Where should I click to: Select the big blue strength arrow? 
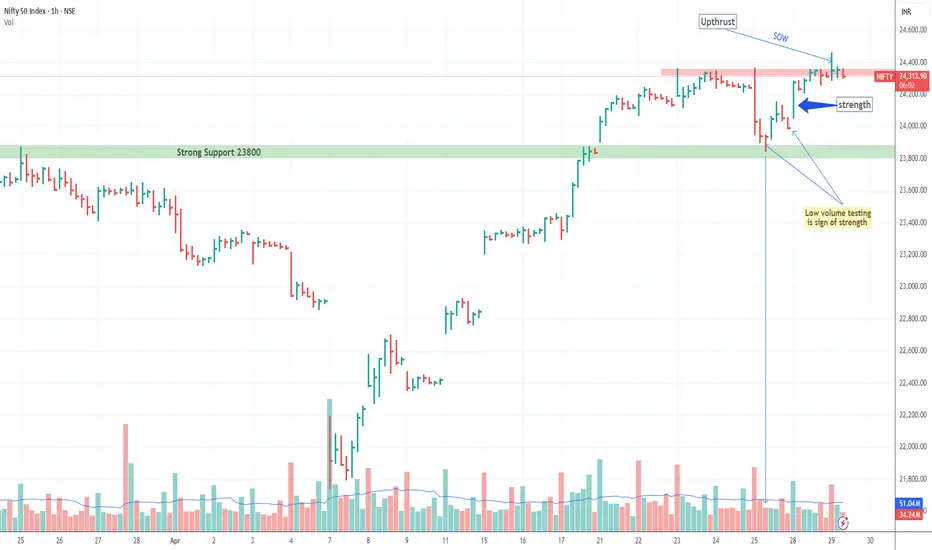pyautogui.click(x=817, y=105)
